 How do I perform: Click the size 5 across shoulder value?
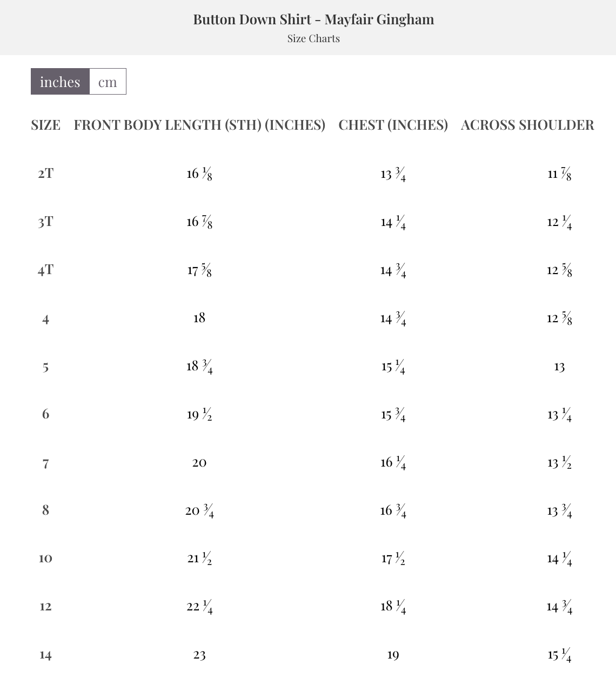coord(559,367)
